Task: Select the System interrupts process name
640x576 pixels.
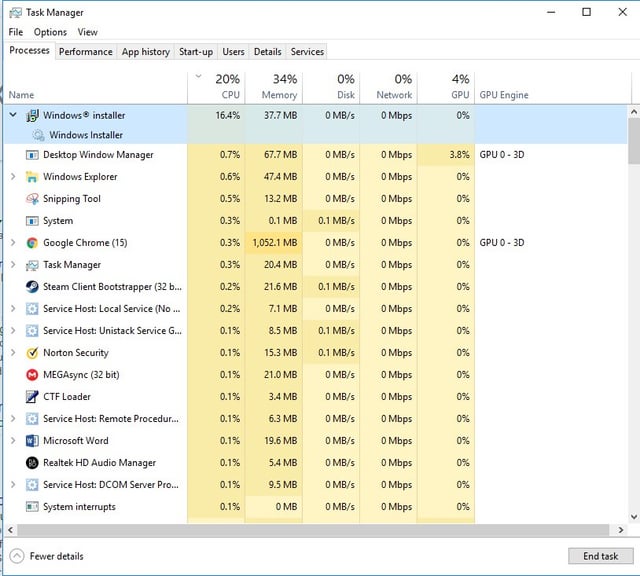Action: click(x=79, y=507)
